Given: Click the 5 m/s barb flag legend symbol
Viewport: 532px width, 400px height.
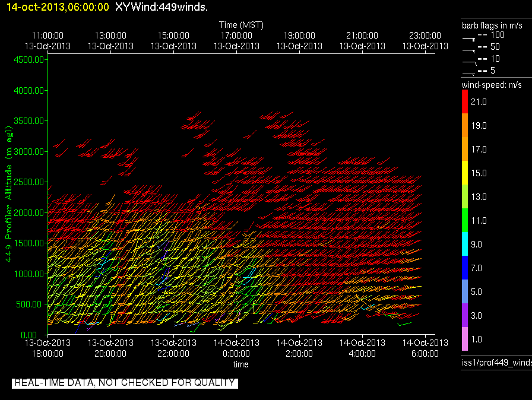Looking at the screenshot, I should click(x=468, y=74).
